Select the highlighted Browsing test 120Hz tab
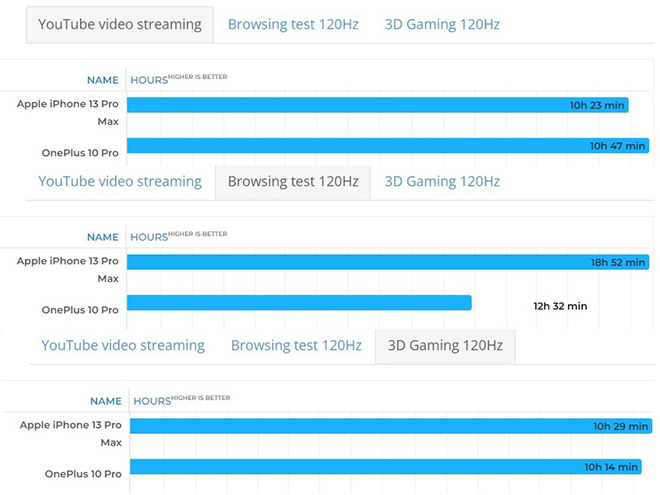660x495 pixels. [293, 182]
